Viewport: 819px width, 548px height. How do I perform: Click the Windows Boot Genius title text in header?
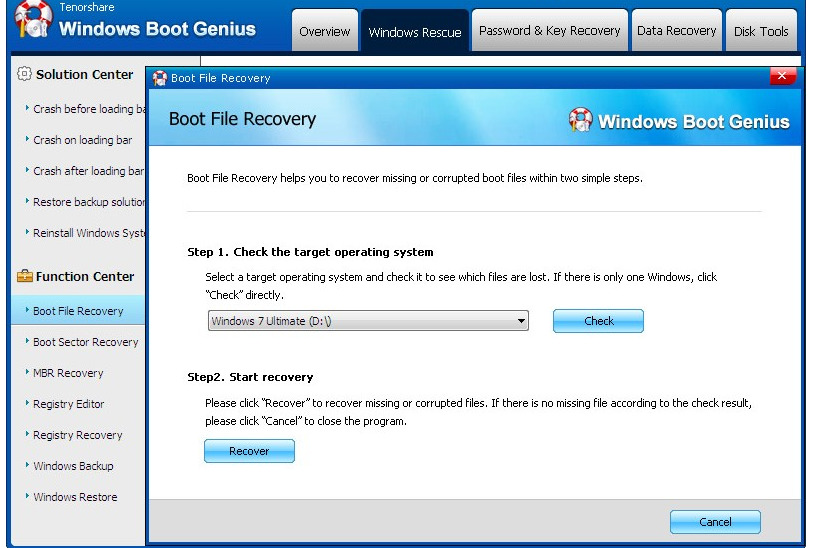[157, 28]
